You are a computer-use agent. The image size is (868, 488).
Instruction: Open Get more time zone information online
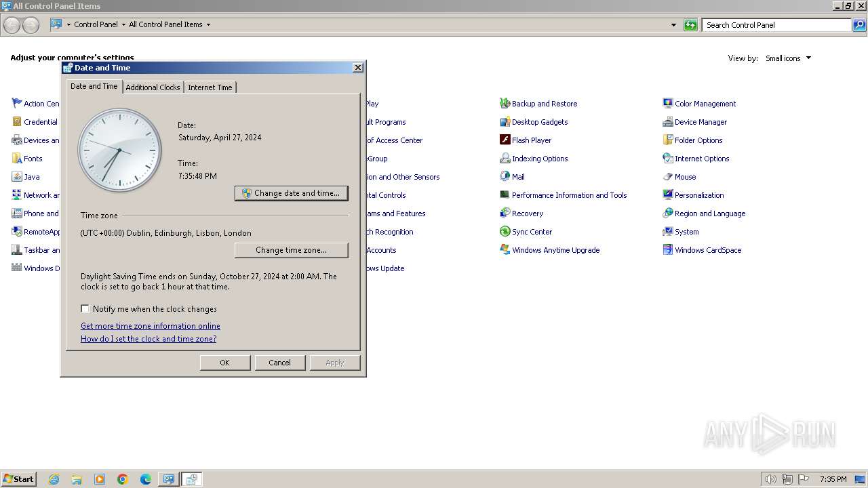pos(151,326)
